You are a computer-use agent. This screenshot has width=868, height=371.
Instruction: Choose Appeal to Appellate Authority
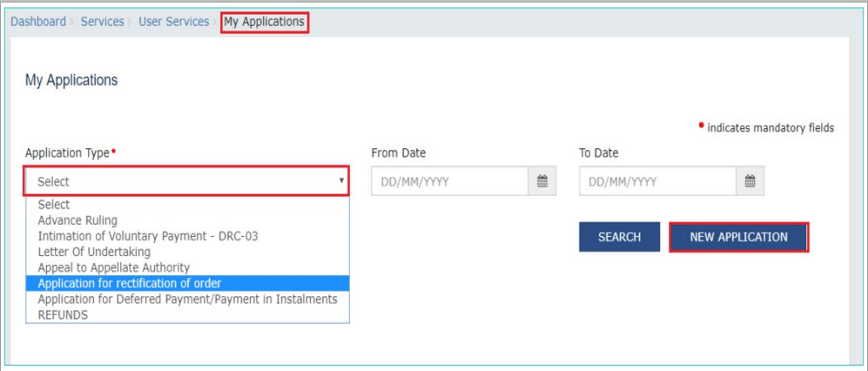tap(113, 267)
